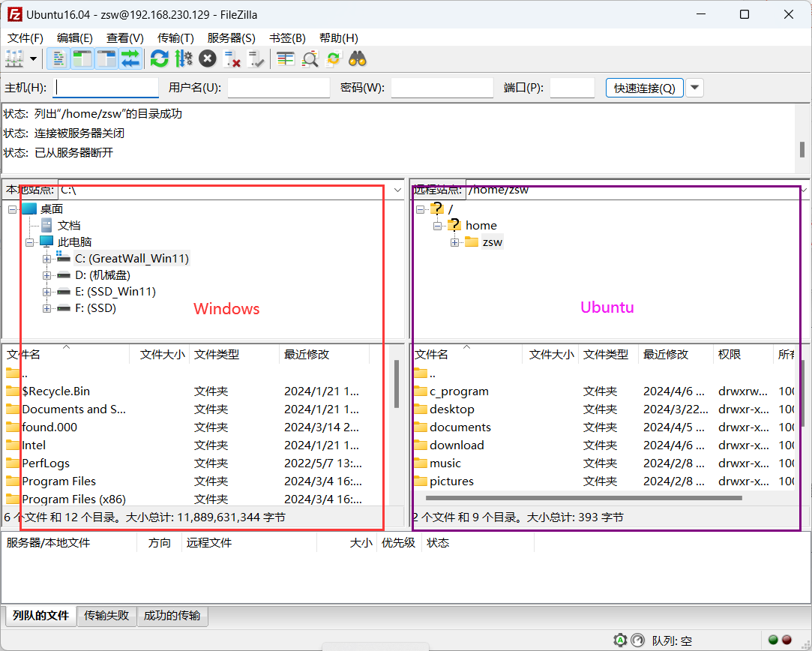The height and width of the screenshot is (651, 812).
Task: Expand the D: (机械盘) drive node
Action: coord(46,275)
